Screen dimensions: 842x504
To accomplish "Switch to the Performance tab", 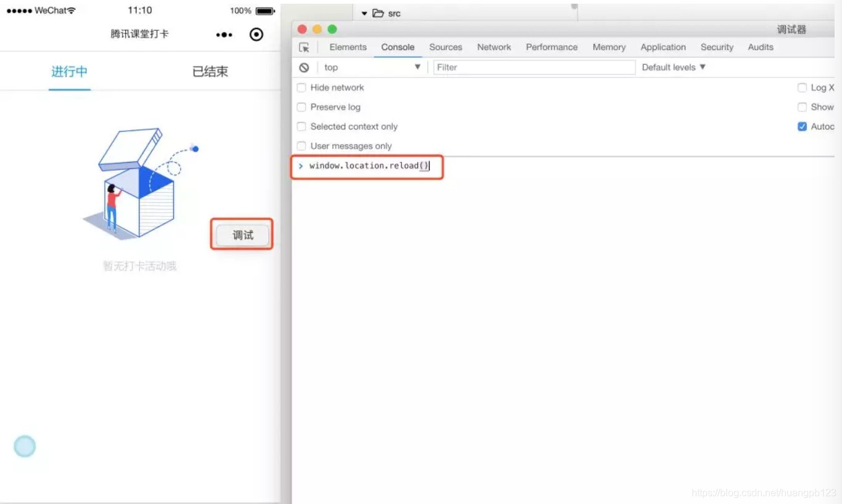I will 552,47.
